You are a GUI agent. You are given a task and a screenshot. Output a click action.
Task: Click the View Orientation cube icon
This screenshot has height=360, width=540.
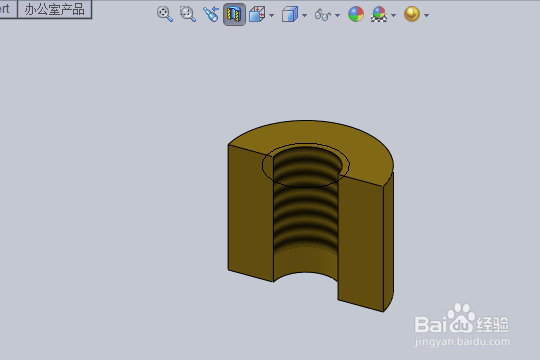tap(257, 14)
